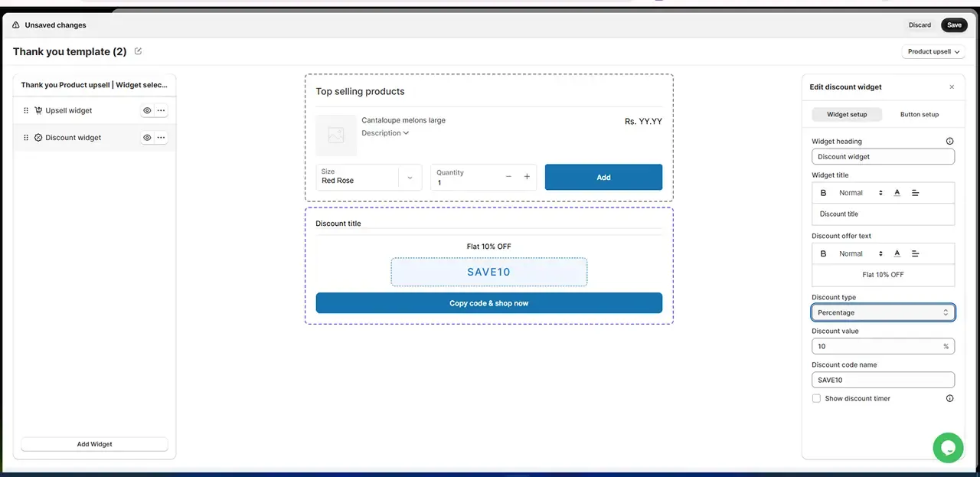Screen dimensions: 980x477
Task: Click the Add Widget button
Action: [94, 444]
